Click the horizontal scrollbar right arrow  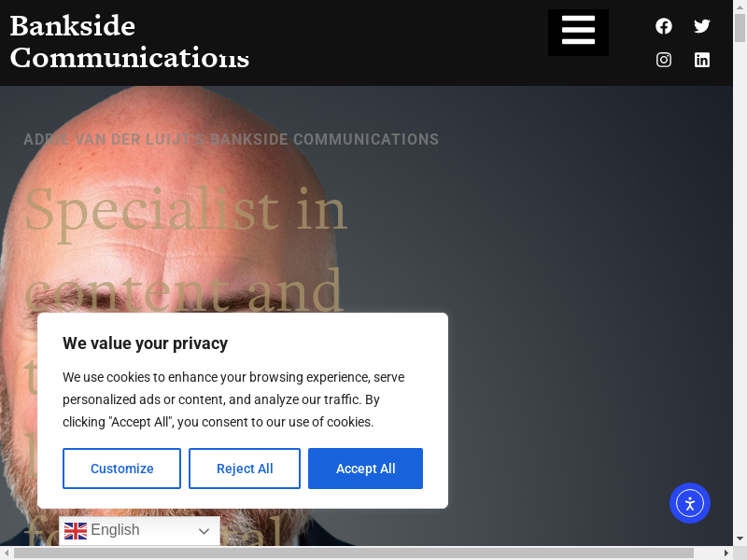[x=727, y=553]
